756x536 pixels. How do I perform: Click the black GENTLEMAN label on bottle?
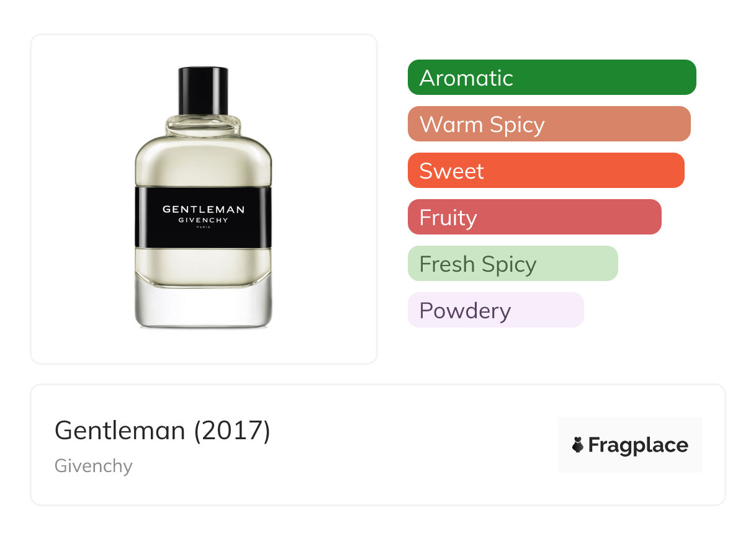click(x=204, y=218)
